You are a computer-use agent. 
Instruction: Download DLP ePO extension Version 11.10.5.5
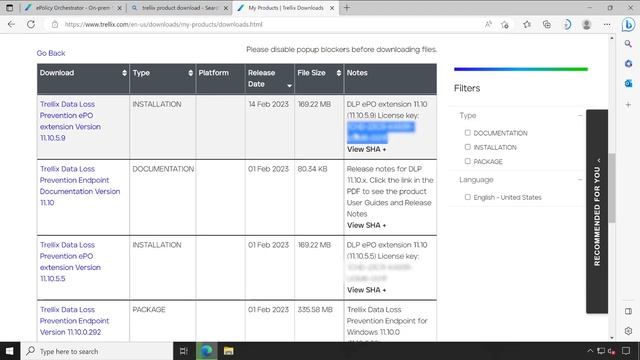coord(70,262)
